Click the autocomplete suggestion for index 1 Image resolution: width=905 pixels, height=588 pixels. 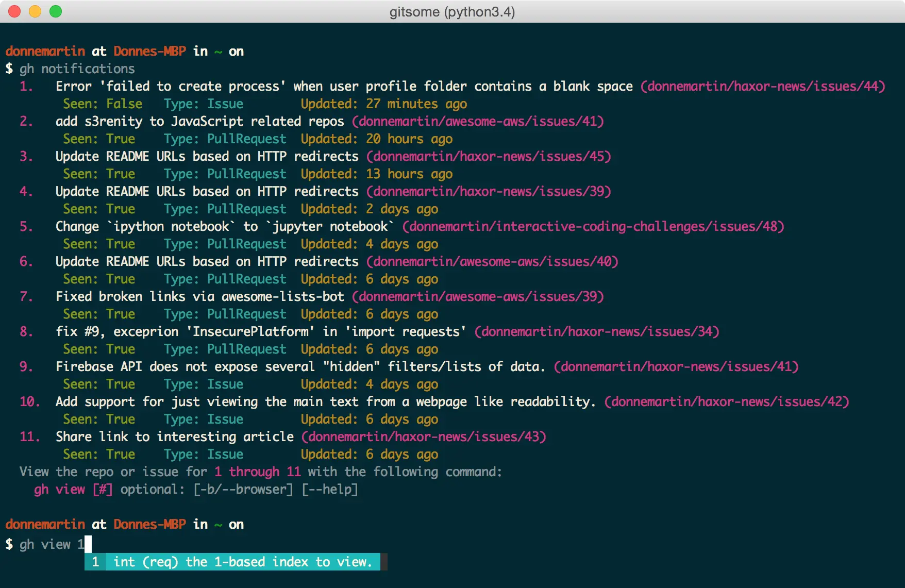(x=232, y=562)
